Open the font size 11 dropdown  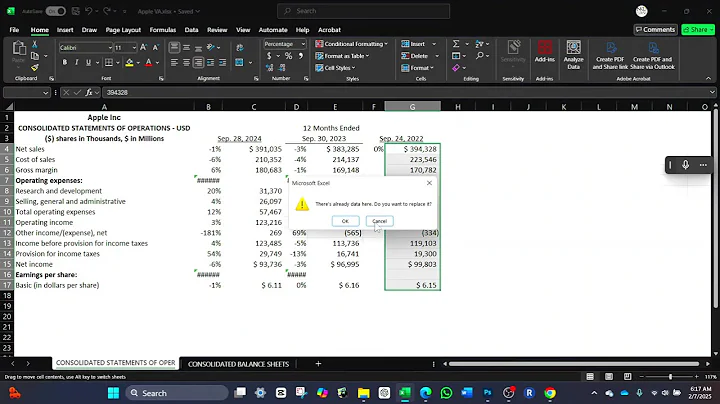tap(134, 47)
